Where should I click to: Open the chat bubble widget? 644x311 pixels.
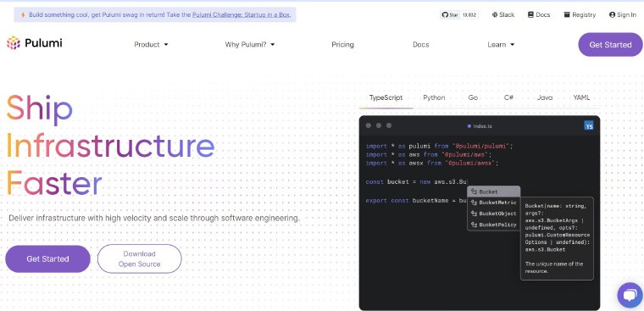point(630,295)
